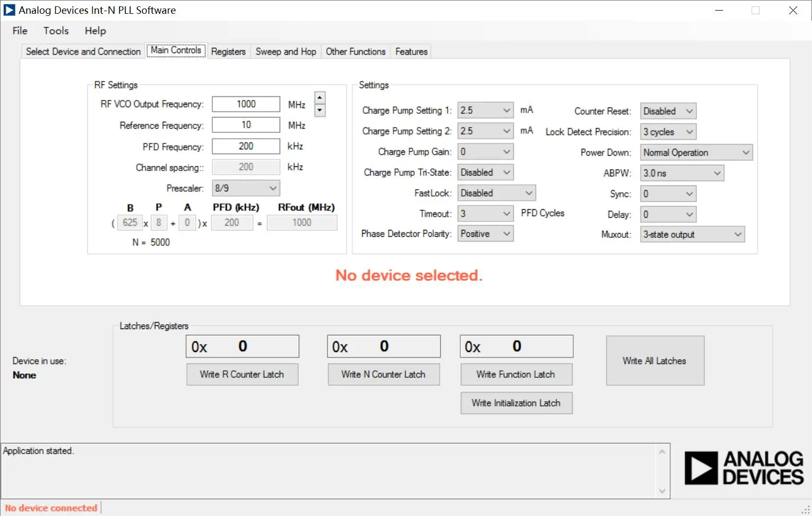Screen dimensions: 812x516
Task: Open the FastLock dropdown
Action: (x=496, y=193)
